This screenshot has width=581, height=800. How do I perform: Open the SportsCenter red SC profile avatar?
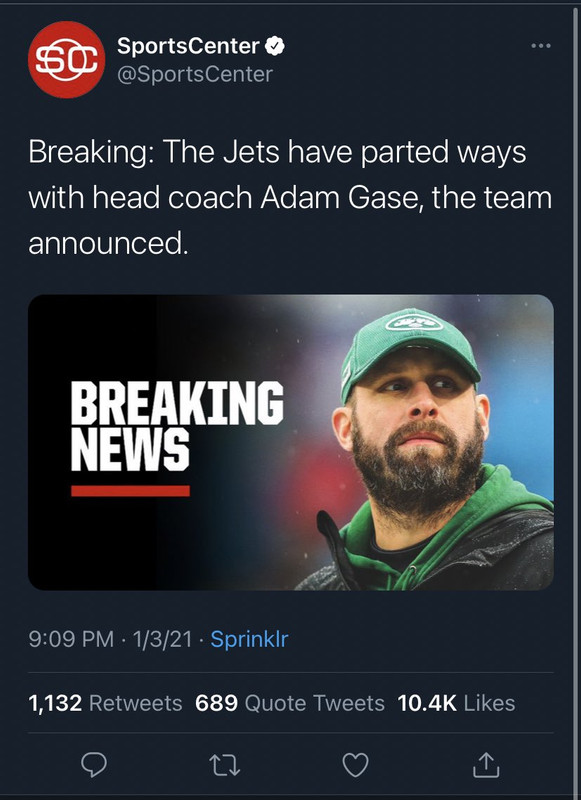tap(66, 59)
